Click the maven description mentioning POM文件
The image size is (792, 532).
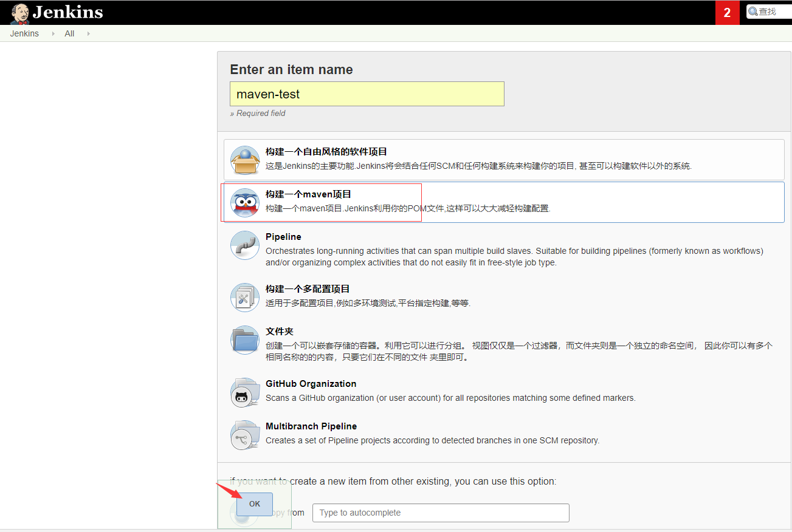408,208
